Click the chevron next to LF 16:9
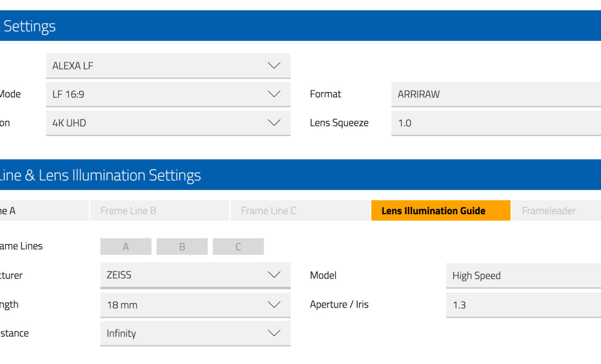Viewport: 601px width, 364px height. click(274, 94)
